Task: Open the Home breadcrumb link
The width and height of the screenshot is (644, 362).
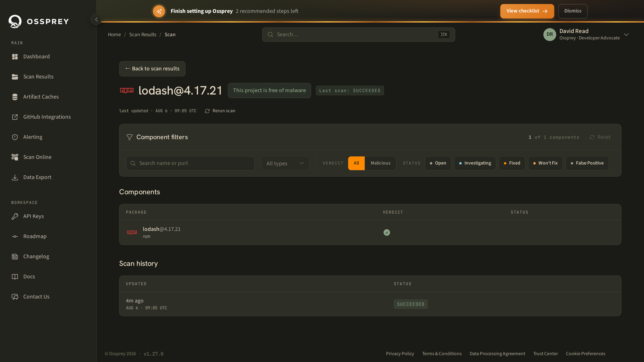Action: point(114,34)
